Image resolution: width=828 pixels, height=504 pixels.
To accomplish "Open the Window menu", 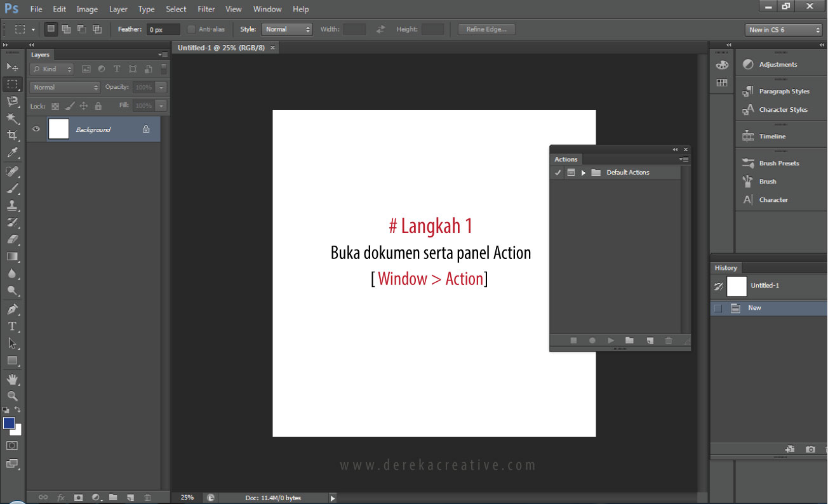I will [x=267, y=9].
